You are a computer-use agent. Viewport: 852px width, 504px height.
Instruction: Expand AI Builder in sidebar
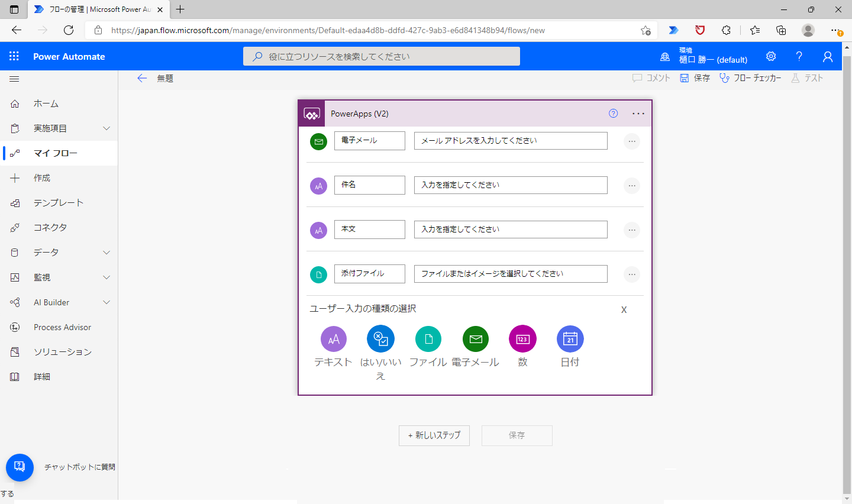(x=106, y=302)
